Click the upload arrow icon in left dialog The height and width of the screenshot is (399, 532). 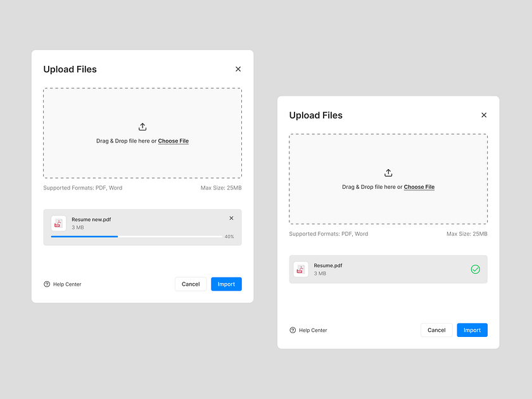pyautogui.click(x=142, y=127)
